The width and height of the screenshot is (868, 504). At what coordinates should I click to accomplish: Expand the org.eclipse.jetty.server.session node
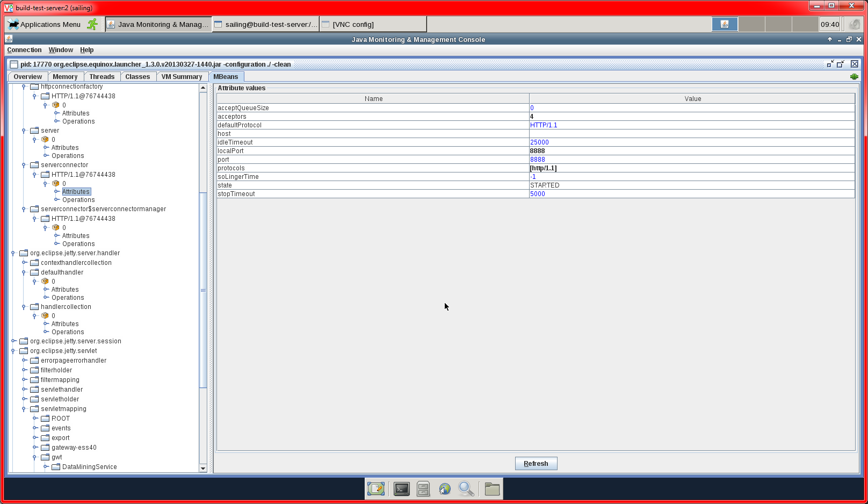(x=13, y=341)
